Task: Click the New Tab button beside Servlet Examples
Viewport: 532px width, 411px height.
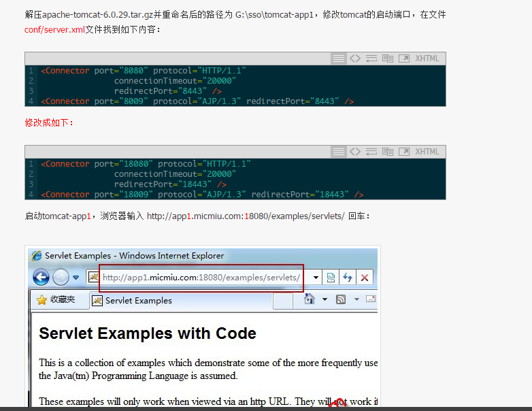Action: tap(283, 301)
